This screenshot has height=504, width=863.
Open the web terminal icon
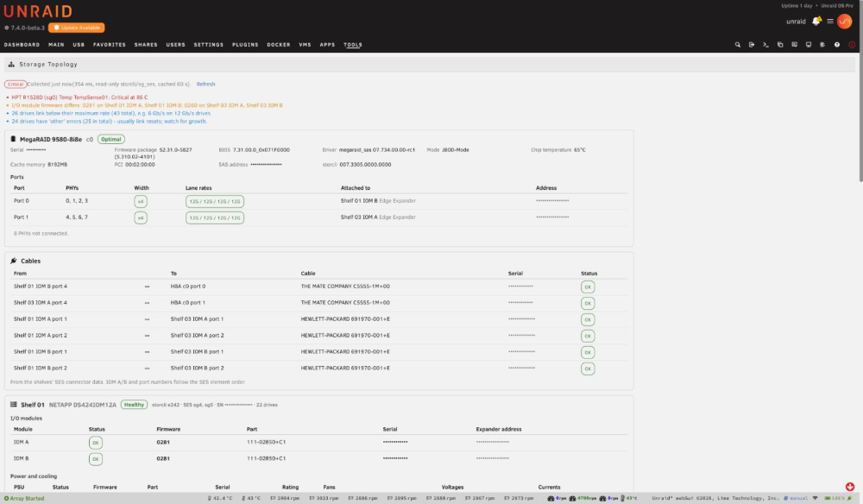(765, 45)
